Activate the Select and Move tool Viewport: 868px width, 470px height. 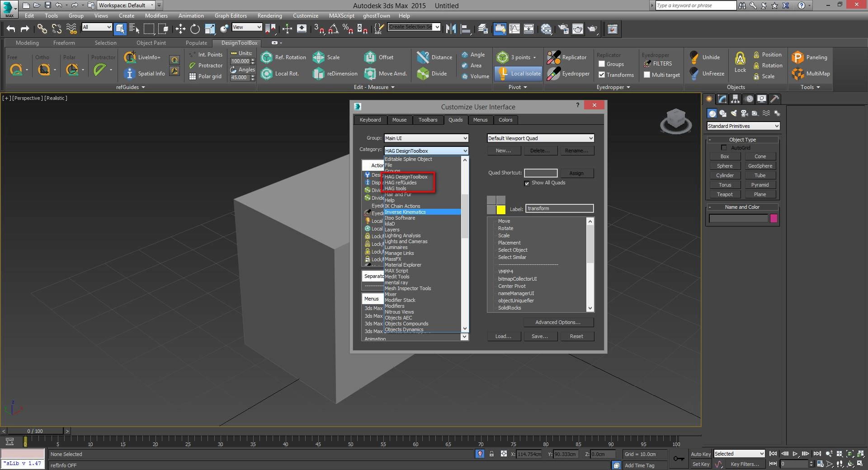[180, 29]
